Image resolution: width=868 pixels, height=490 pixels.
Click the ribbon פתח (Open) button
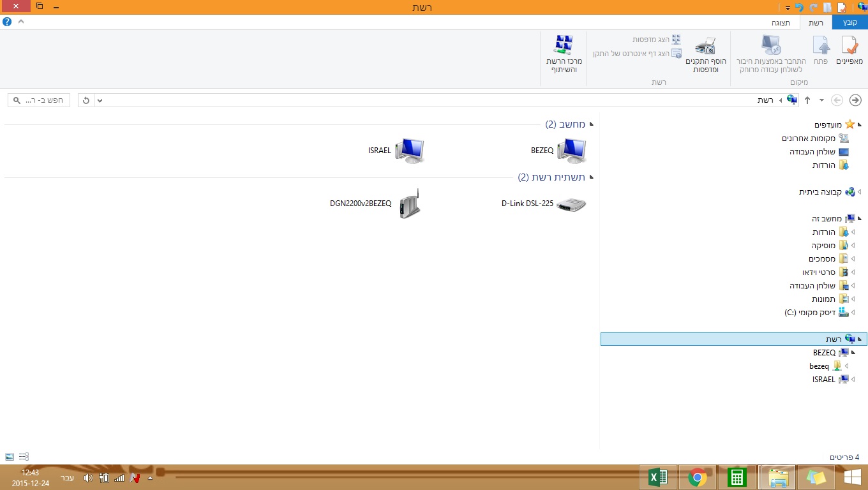tap(821, 50)
